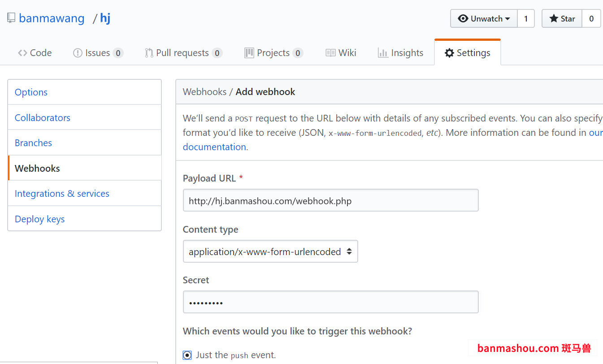This screenshot has width=603, height=364.
Task: Click the repository book icon beside banmawang
Action: [11, 18]
